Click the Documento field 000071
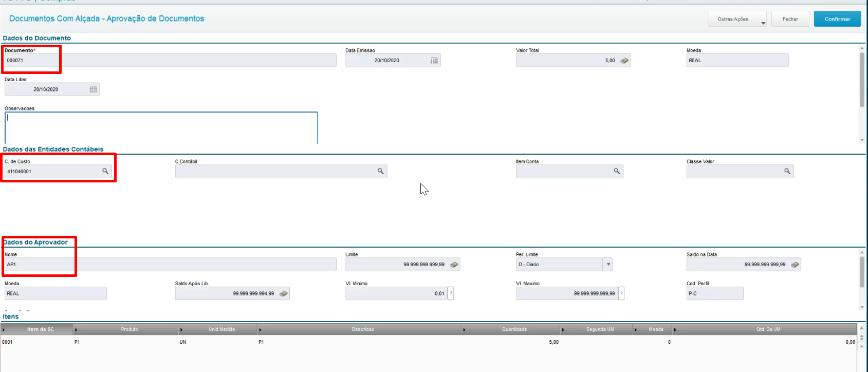 click(171, 61)
